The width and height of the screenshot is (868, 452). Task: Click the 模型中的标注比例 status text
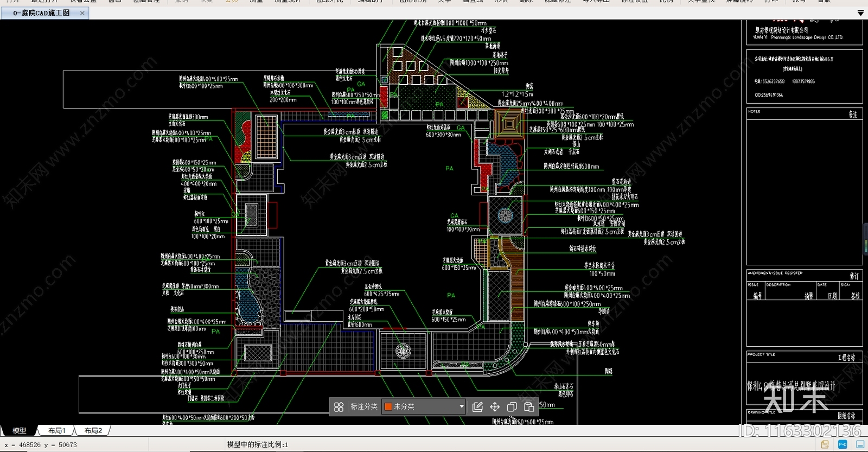tap(258, 444)
